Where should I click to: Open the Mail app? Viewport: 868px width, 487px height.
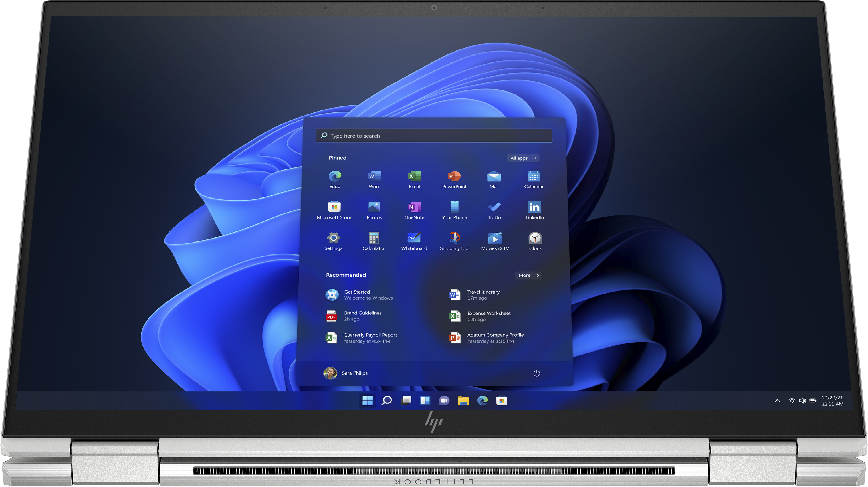click(x=494, y=179)
